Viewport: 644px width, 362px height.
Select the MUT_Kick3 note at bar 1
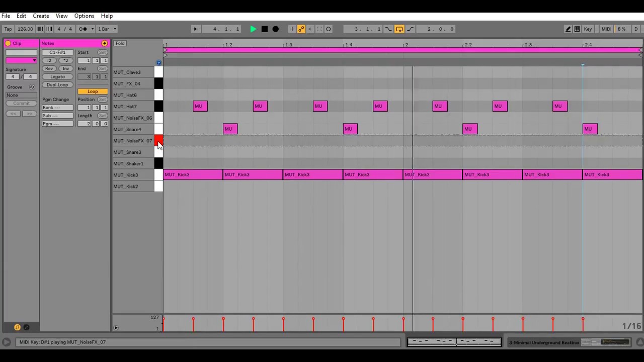click(x=193, y=174)
